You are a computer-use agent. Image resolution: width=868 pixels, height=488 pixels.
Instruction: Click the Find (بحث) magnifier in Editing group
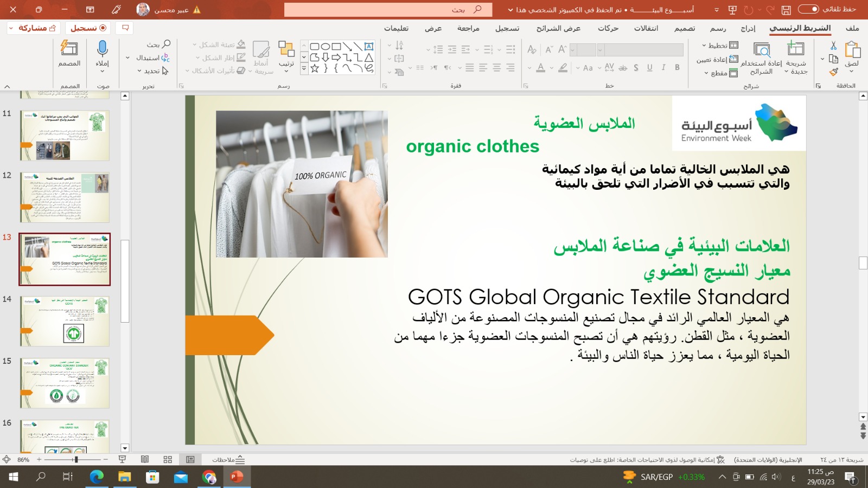click(x=166, y=44)
